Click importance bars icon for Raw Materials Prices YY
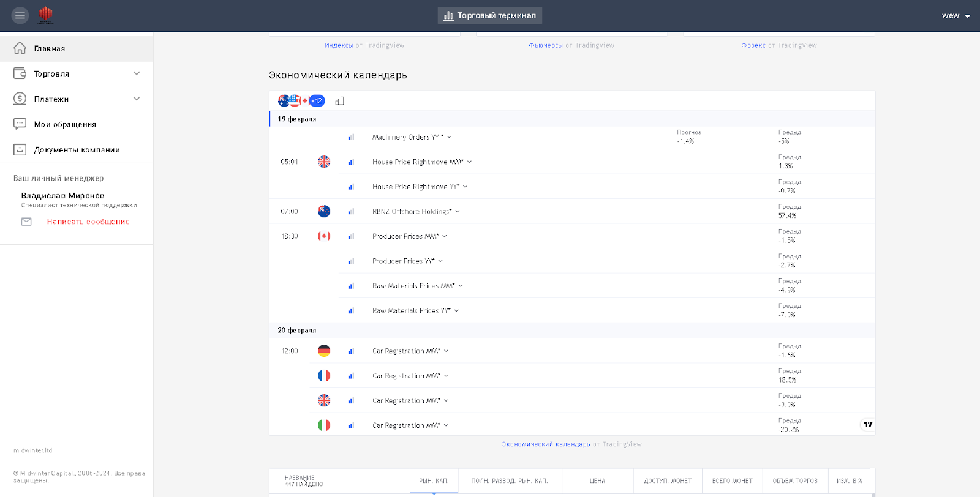This screenshot has width=980, height=497. pyautogui.click(x=351, y=311)
